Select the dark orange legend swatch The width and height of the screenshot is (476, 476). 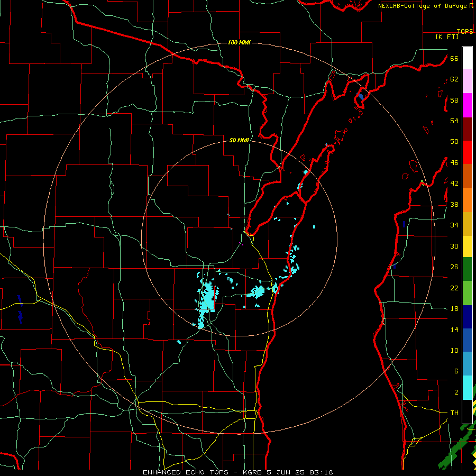[467, 176]
